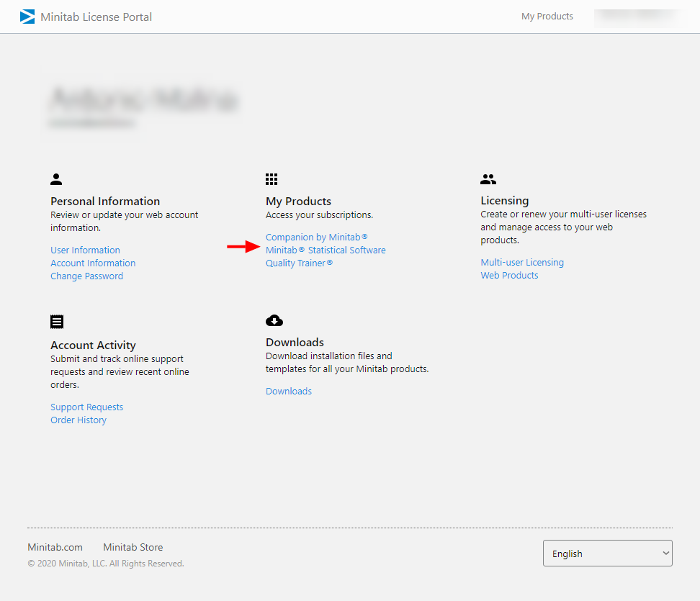Viewport: 700px width, 601px height.
Task: Click the Account Activity receipt icon
Action: coord(57,322)
